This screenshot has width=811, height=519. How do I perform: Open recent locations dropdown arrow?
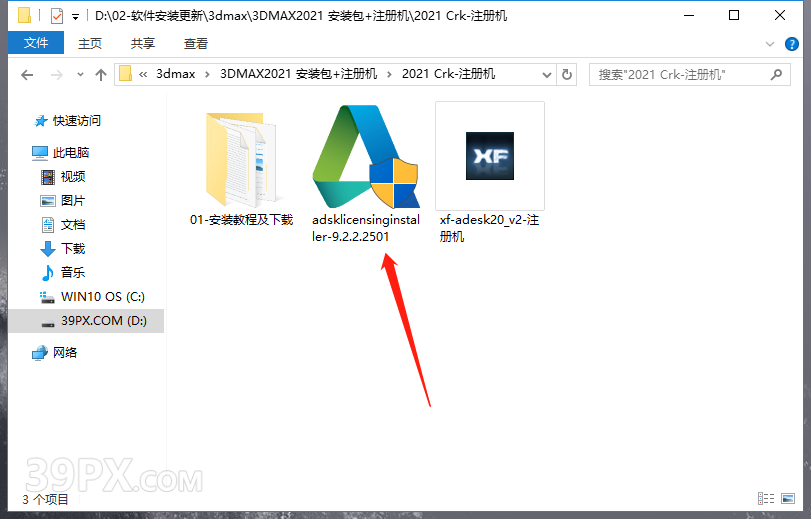point(80,75)
